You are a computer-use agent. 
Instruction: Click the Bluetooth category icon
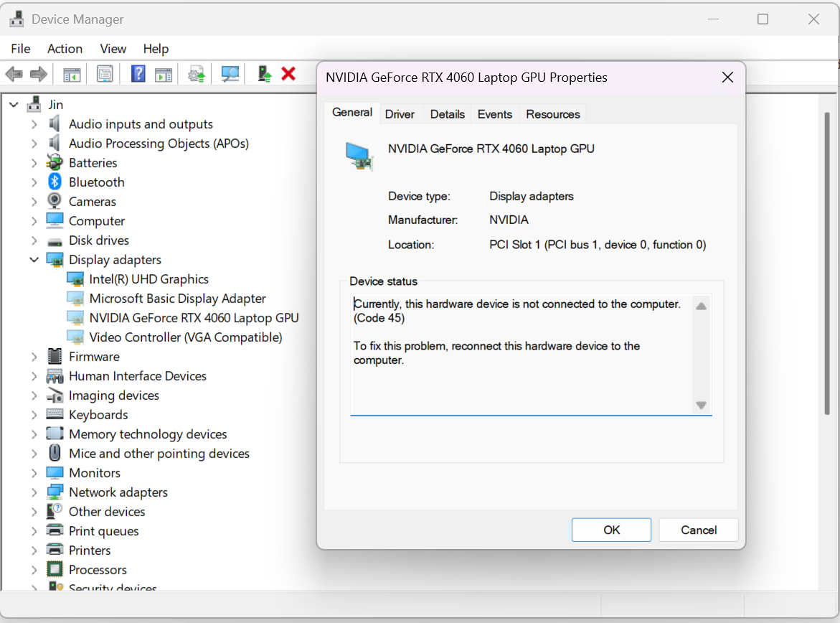55,182
